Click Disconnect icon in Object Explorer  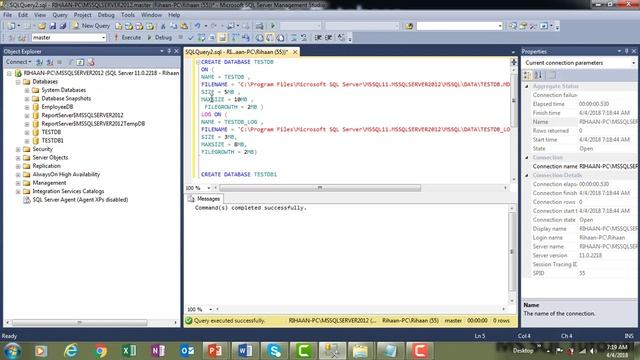click(x=50, y=62)
